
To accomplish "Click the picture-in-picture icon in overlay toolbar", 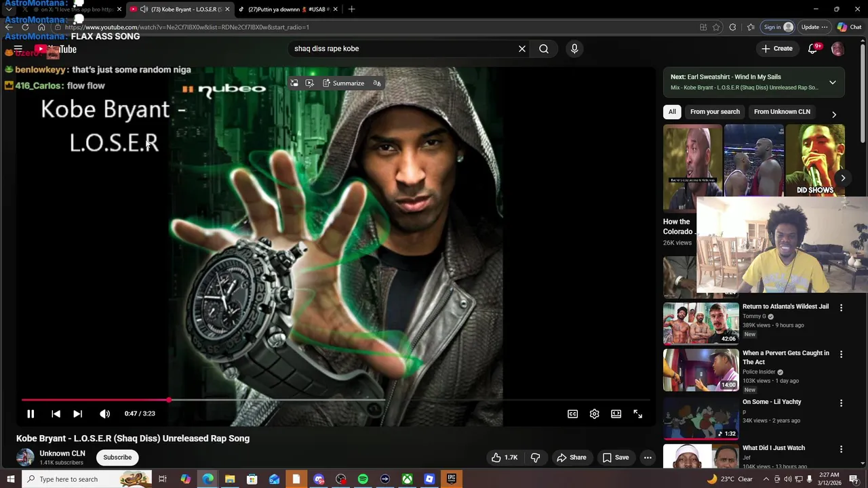I will point(294,83).
